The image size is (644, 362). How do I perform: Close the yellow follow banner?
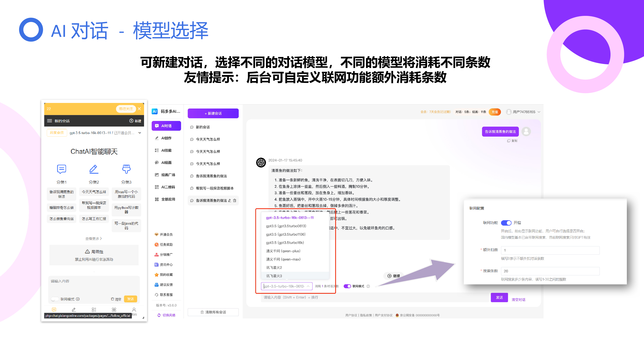pyautogui.click(x=139, y=109)
